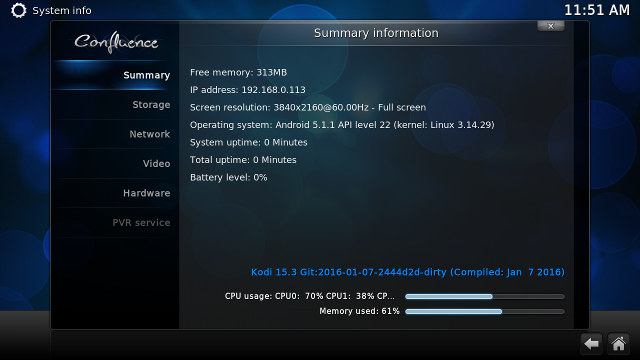The width and height of the screenshot is (640, 360).
Task: Click the Battery level: 0% line
Action: click(x=229, y=178)
